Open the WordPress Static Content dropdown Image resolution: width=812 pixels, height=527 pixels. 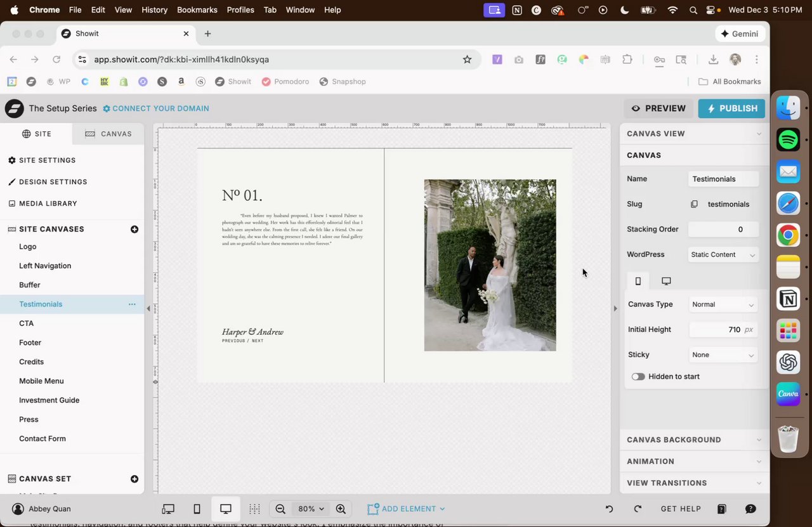tap(723, 255)
